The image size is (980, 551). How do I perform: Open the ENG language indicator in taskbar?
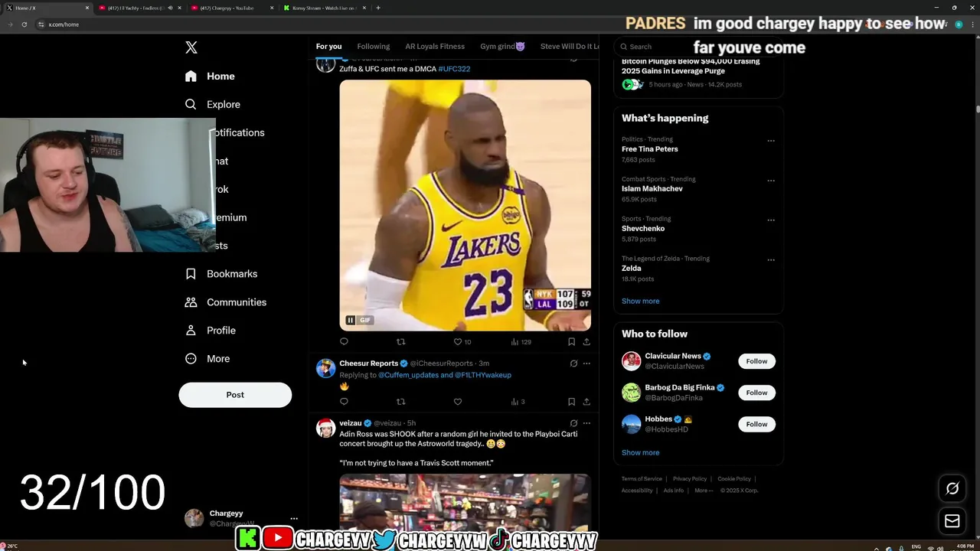[916, 546]
